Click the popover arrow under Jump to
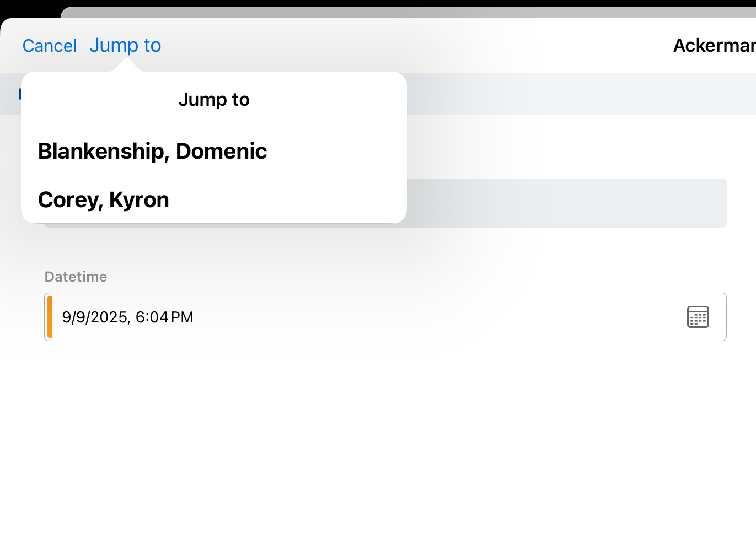The width and height of the screenshot is (756, 551). pos(127,66)
